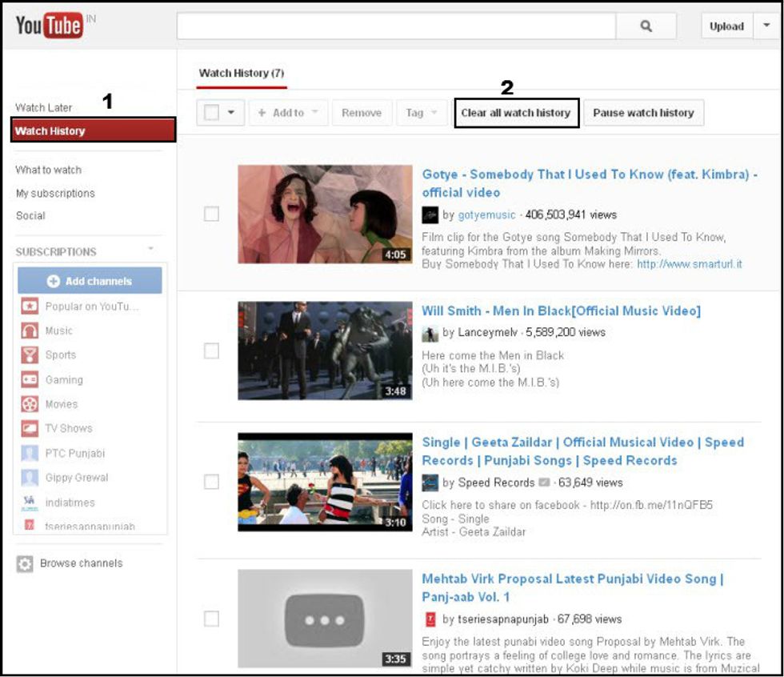784x677 pixels.
Task: Click Clear all watch history button
Action: click(516, 113)
